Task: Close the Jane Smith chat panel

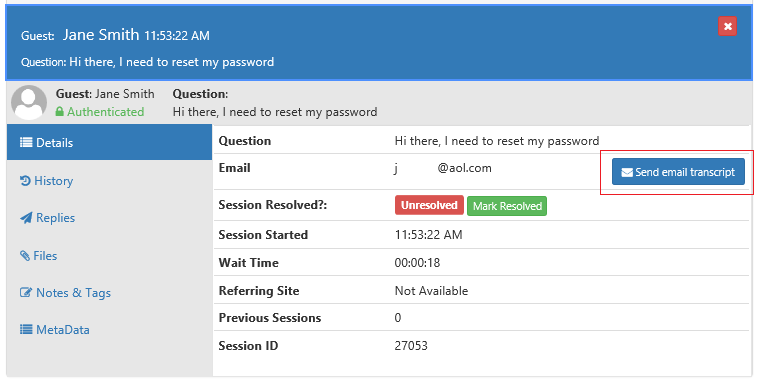Action: click(727, 26)
